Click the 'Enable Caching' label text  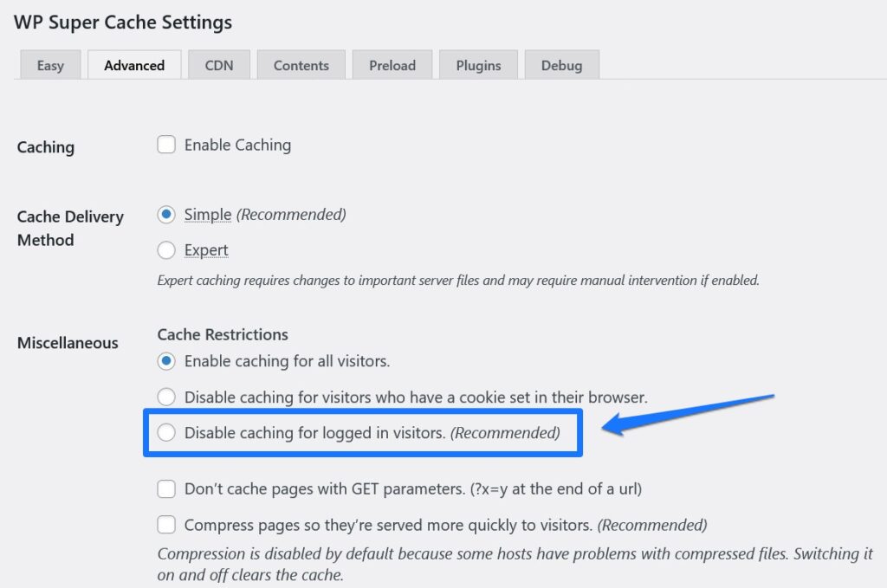tap(236, 145)
